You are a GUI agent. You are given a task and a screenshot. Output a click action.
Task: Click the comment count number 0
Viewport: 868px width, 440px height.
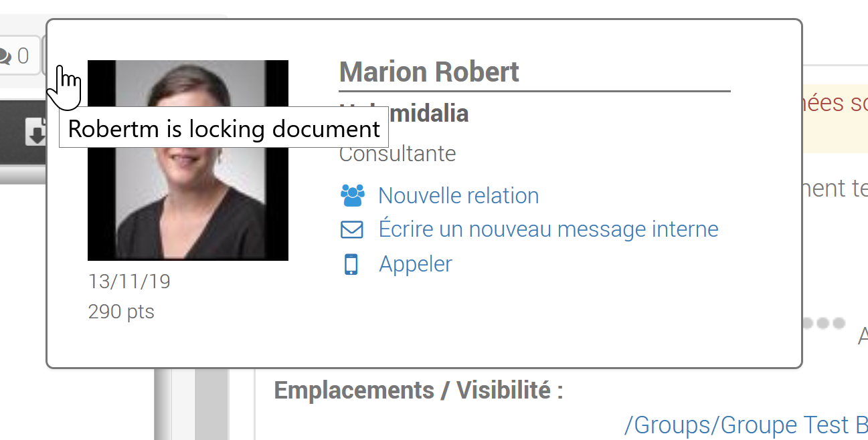(23, 56)
